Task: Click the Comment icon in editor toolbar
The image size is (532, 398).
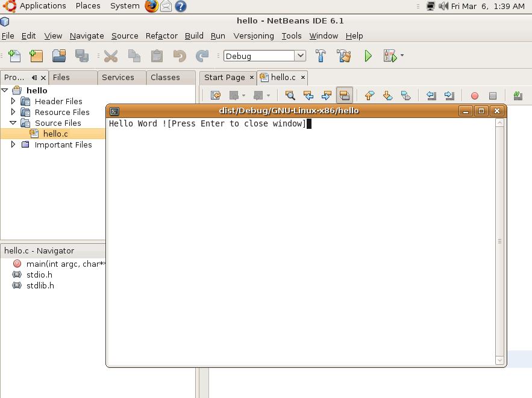Action: tap(518, 96)
